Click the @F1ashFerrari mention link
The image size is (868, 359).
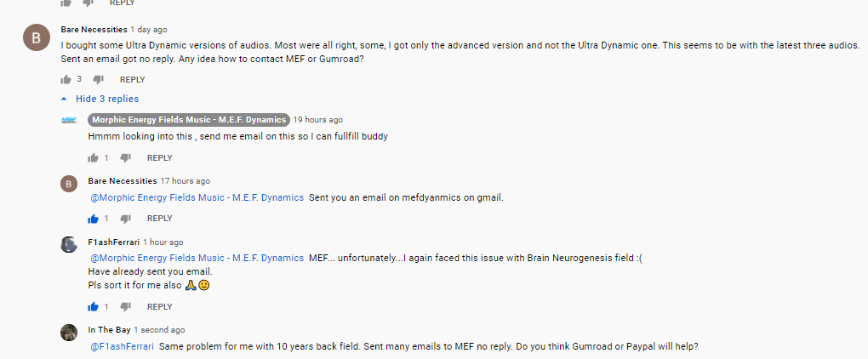123,346
